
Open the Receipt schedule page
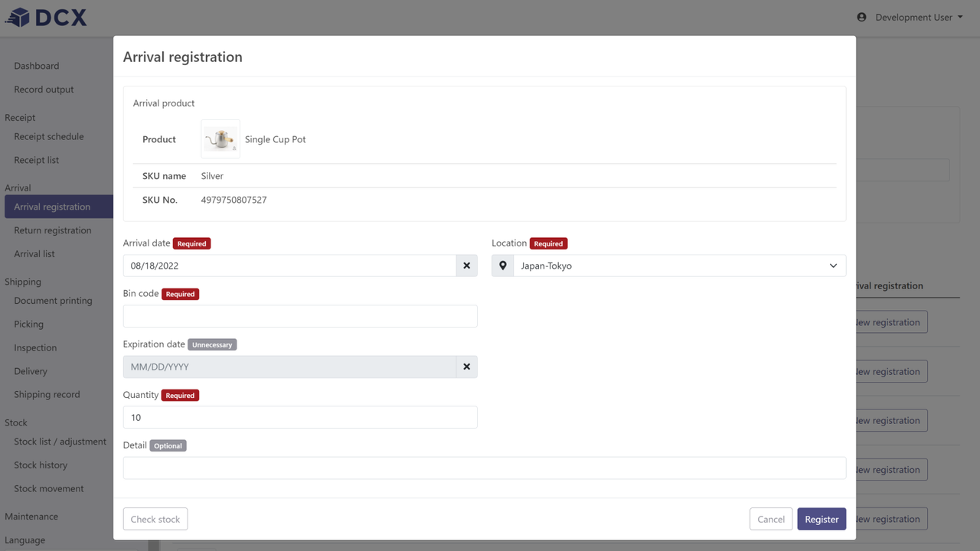48,136
